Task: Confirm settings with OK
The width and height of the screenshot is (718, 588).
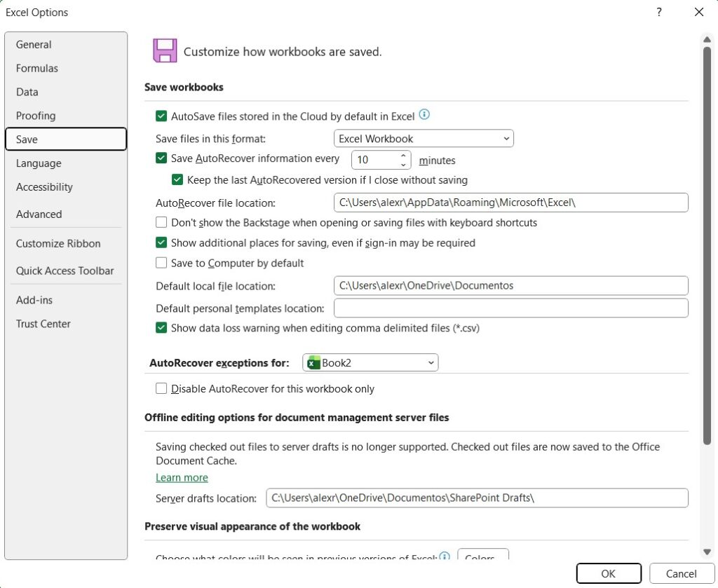Action: 608,573
